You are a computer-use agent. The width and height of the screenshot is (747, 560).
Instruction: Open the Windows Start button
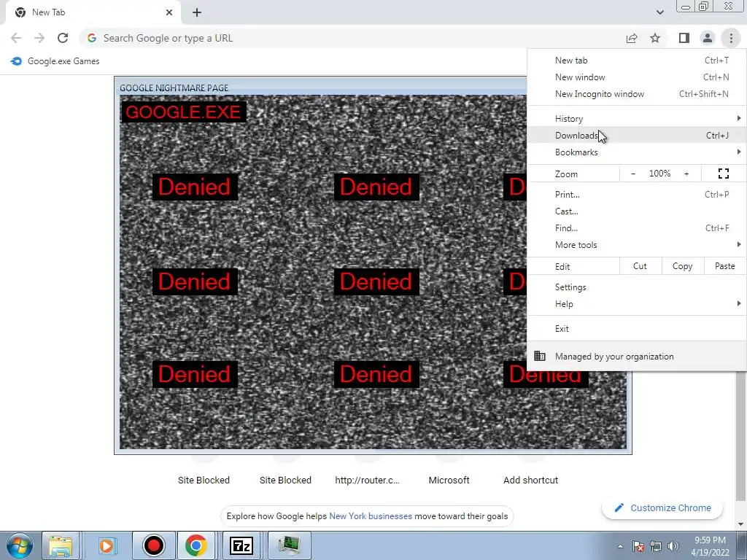tap(19, 545)
